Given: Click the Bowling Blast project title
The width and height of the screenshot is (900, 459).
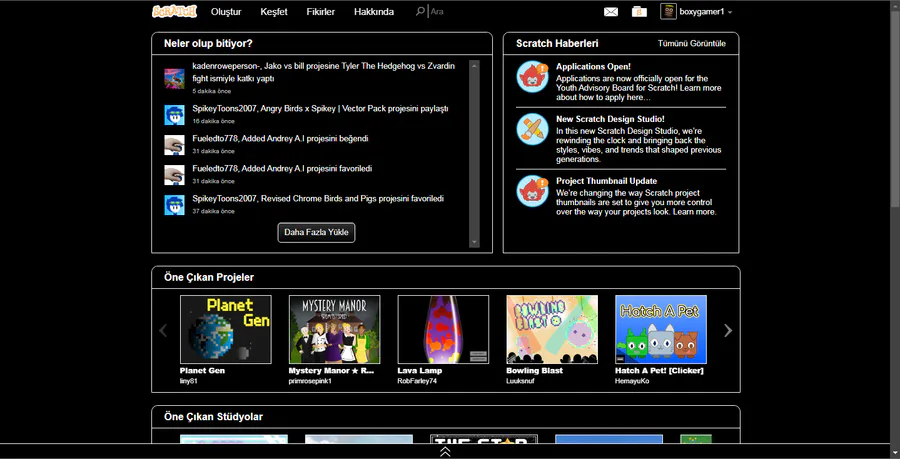Looking at the screenshot, I should pos(534,371).
